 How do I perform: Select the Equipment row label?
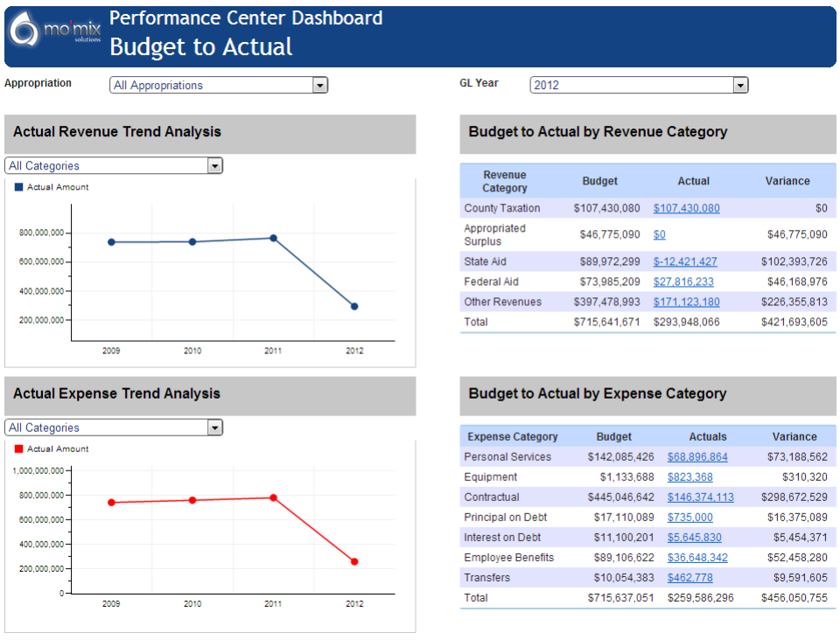pyautogui.click(x=490, y=477)
